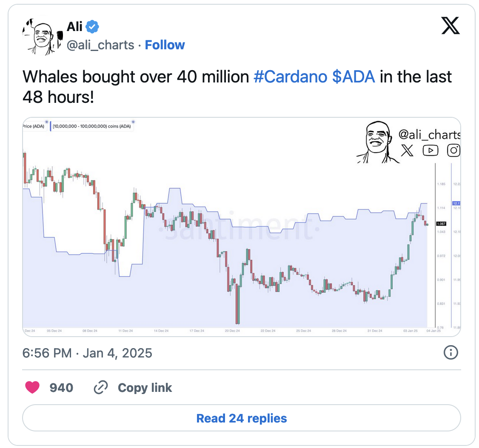This screenshot has height=448, width=479.
Task: Click the 6:56 PM Jan 4, 2025 timestamp
Action: pos(87,353)
